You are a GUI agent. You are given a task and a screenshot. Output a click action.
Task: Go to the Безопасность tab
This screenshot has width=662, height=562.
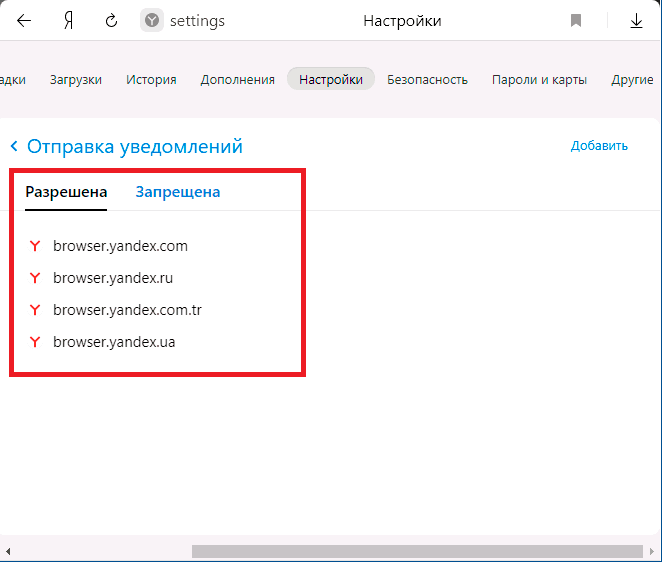[427, 79]
